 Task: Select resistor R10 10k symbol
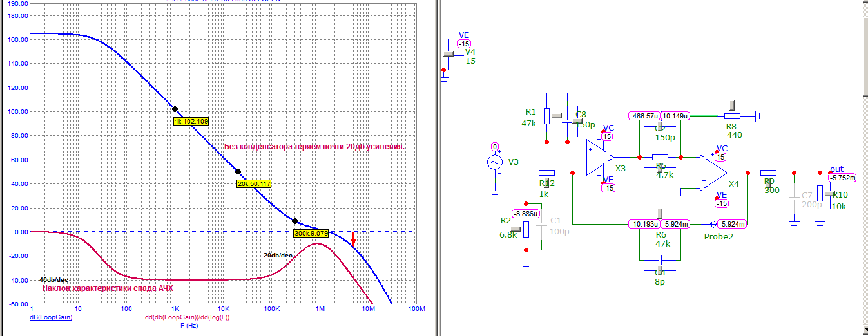pyautogui.click(x=820, y=194)
